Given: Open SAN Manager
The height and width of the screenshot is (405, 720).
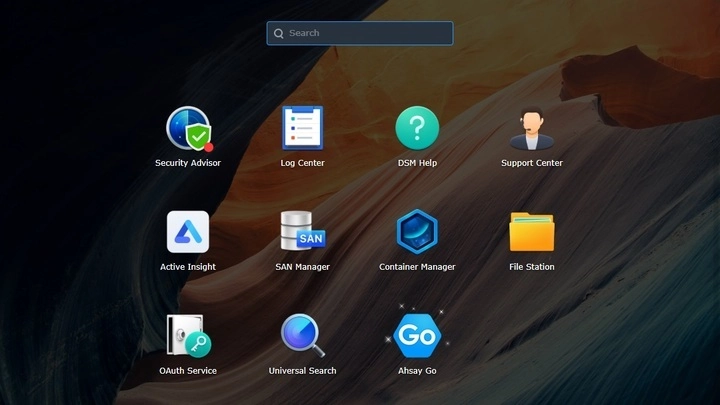Looking at the screenshot, I should pos(303,231).
